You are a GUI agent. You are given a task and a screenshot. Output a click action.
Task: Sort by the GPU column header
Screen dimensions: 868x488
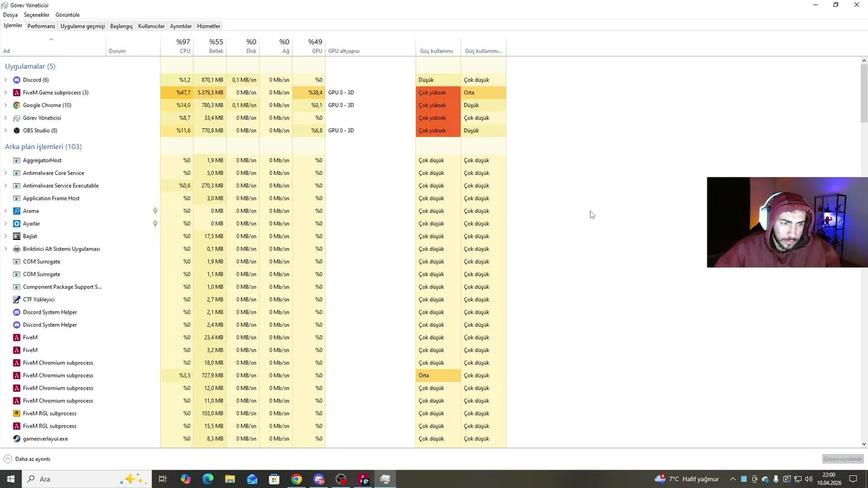pyautogui.click(x=309, y=46)
